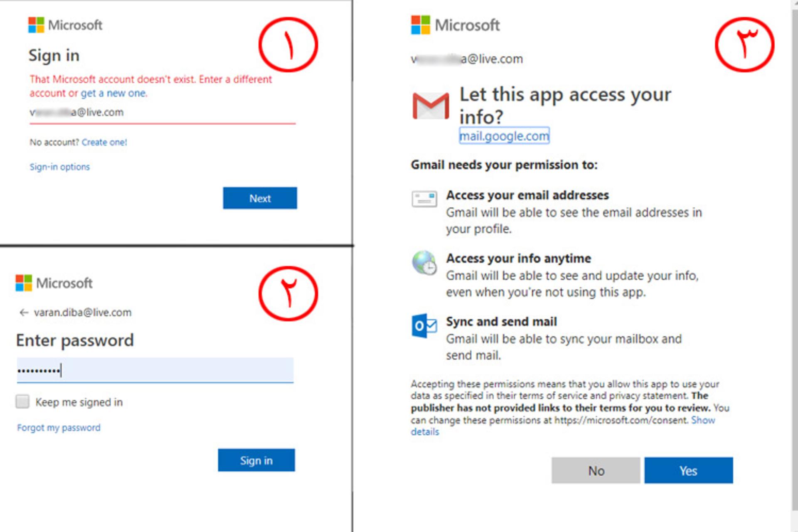Click the Microsoft logo in the permissions panel
This screenshot has height=532, width=798.
coord(455,25)
